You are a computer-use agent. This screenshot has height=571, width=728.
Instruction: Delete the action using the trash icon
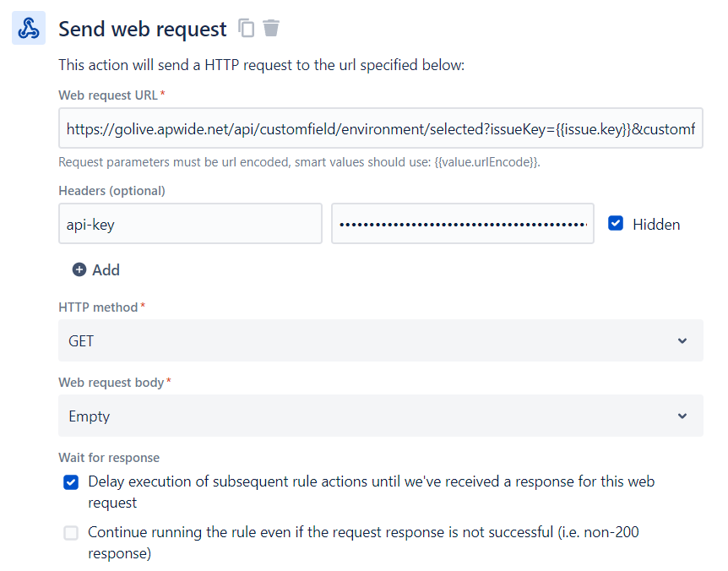pyautogui.click(x=271, y=29)
